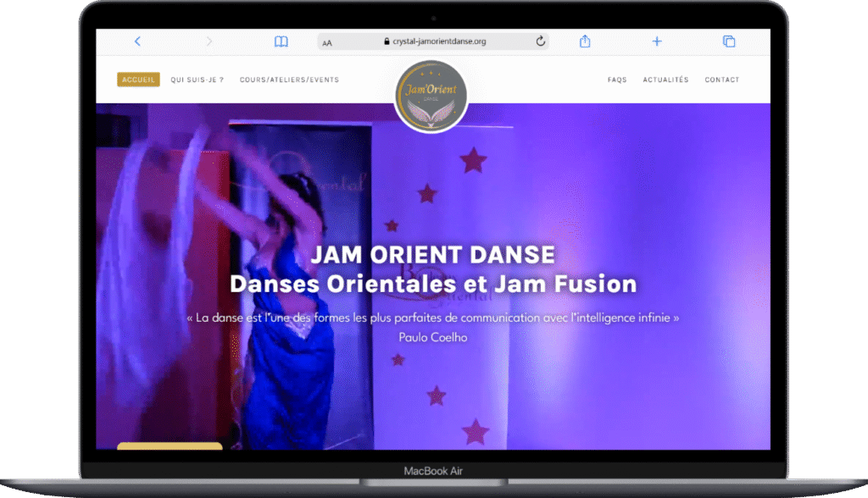868x498 pixels.
Task: Click the JAM ORIENT DANSE heading
Action: [x=433, y=254]
